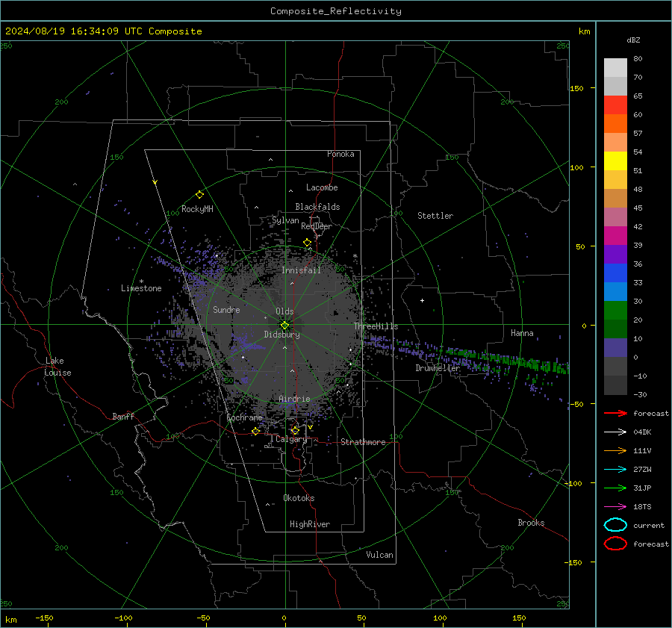The height and width of the screenshot is (628, 672).
Task: Select the Stettler label
Action: point(435,216)
